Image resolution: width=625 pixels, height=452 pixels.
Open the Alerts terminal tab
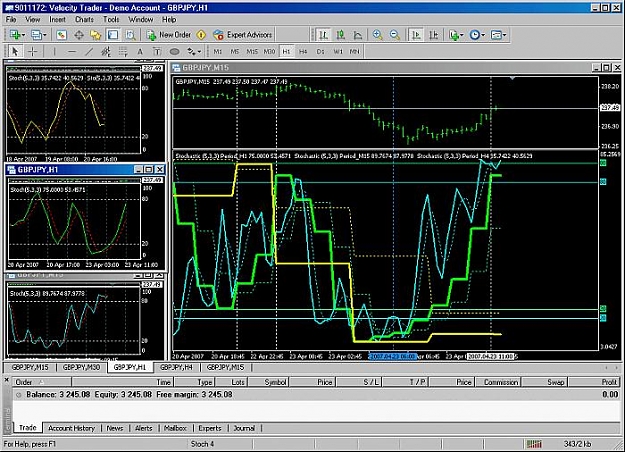(x=143, y=428)
